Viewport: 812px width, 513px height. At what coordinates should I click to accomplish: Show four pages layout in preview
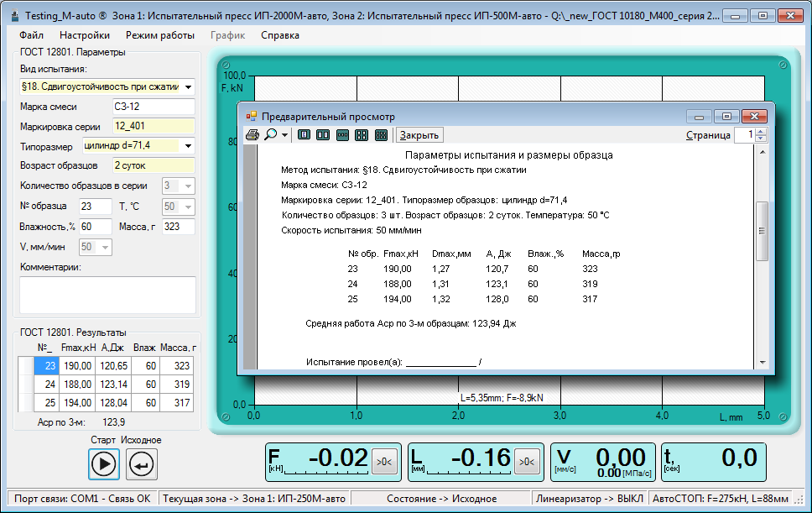point(362,134)
